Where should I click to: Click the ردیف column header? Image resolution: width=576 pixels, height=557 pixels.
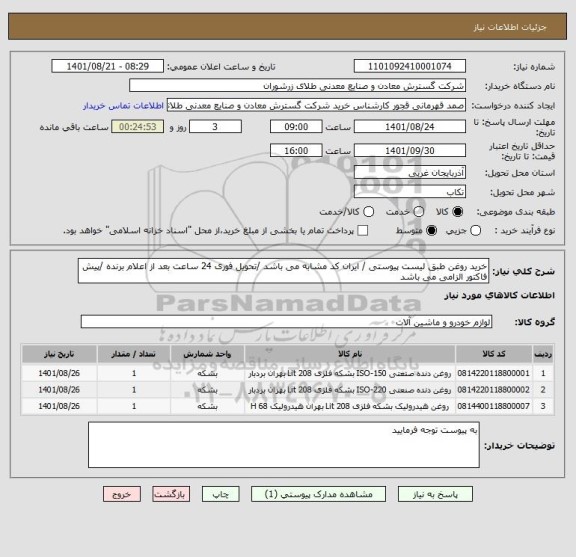(543, 354)
